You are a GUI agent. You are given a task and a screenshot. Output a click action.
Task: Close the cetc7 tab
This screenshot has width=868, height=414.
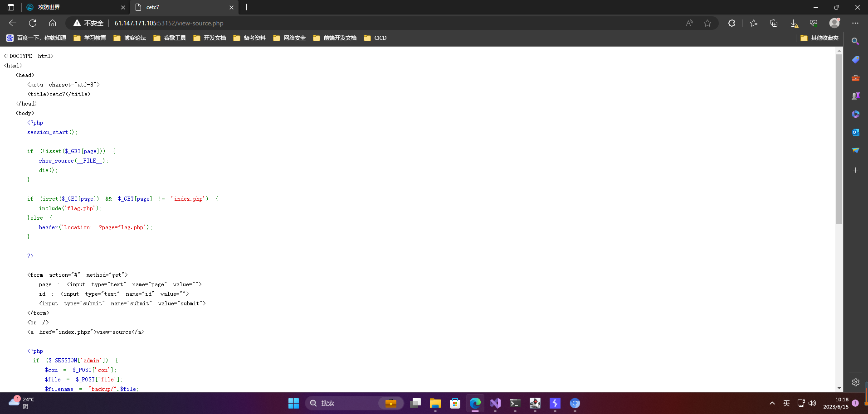coord(231,7)
